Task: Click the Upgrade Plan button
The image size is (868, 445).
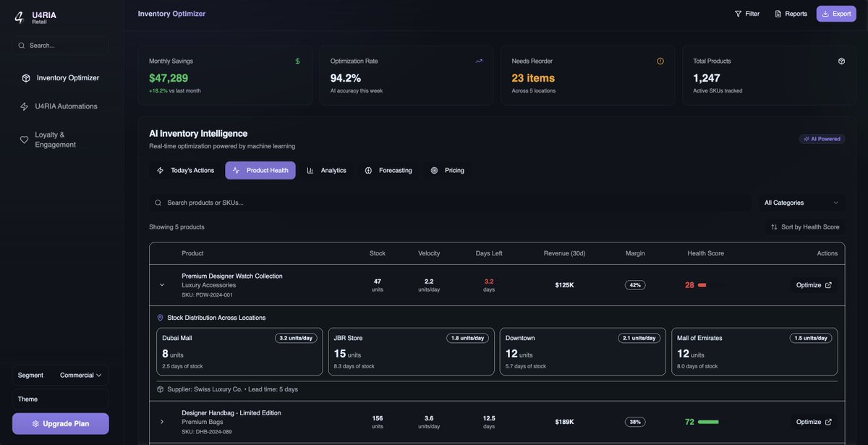Action: (x=61, y=424)
